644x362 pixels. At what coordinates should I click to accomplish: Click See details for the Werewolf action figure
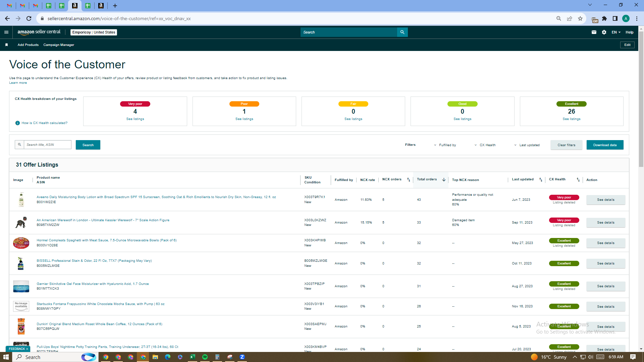(x=606, y=223)
